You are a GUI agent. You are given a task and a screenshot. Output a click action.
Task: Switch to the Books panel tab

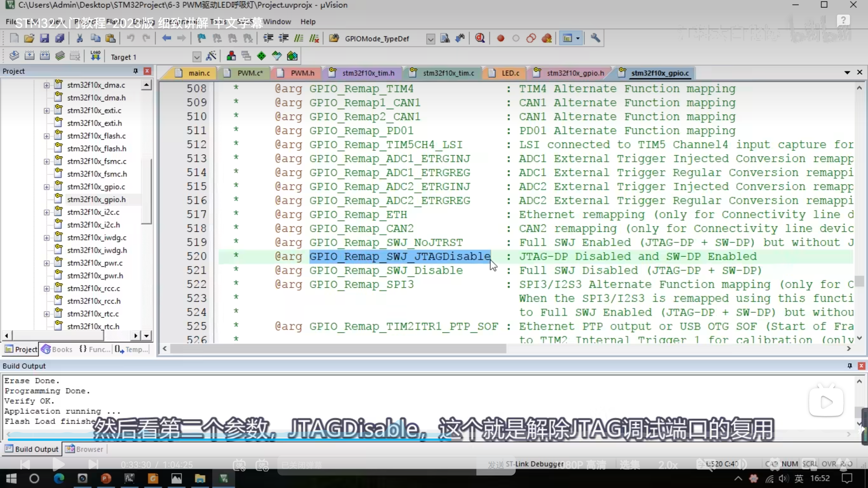[57, 349]
